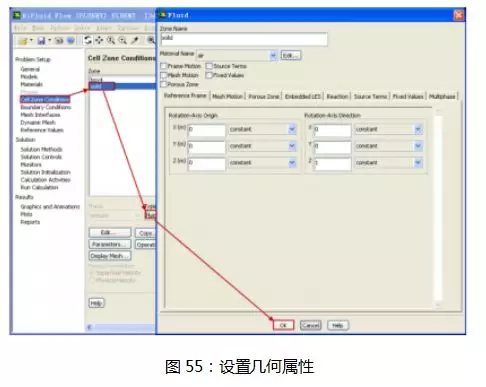Switch to the Reference Frame tab

[x=185, y=96]
